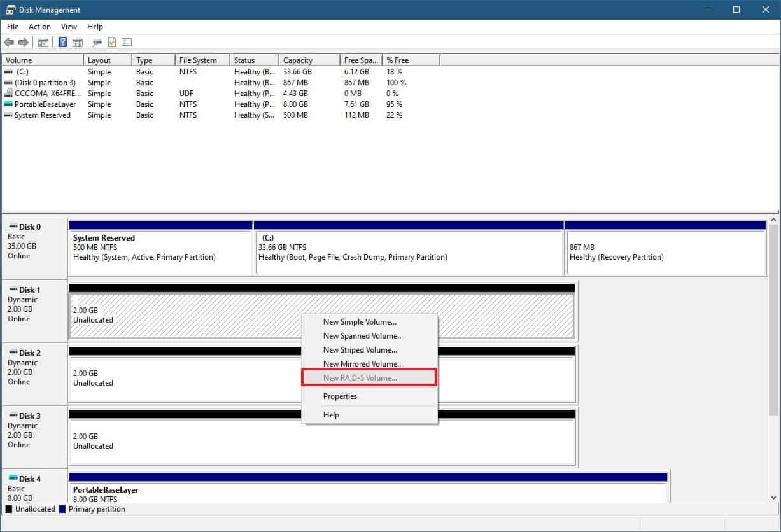Click the 95 % free cell
Image resolution: width=781 pixels, height=532 pixels.
point(395,104)
